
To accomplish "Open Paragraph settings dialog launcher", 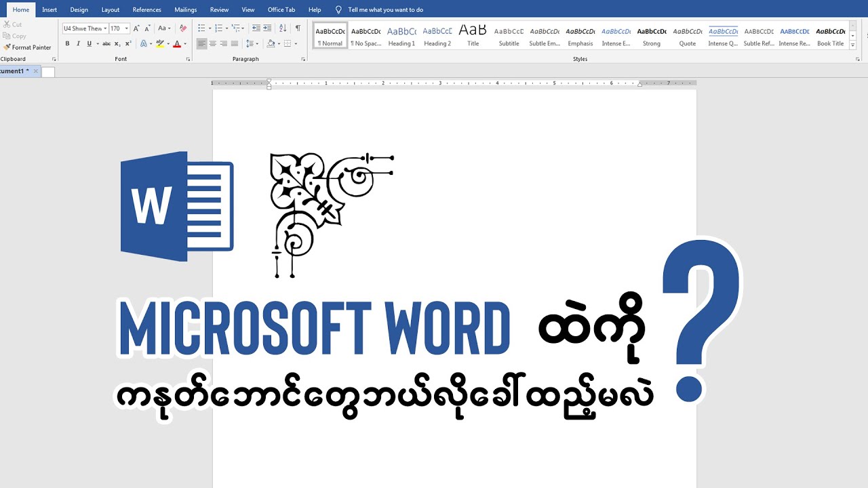I will click(x=303, y=60).
